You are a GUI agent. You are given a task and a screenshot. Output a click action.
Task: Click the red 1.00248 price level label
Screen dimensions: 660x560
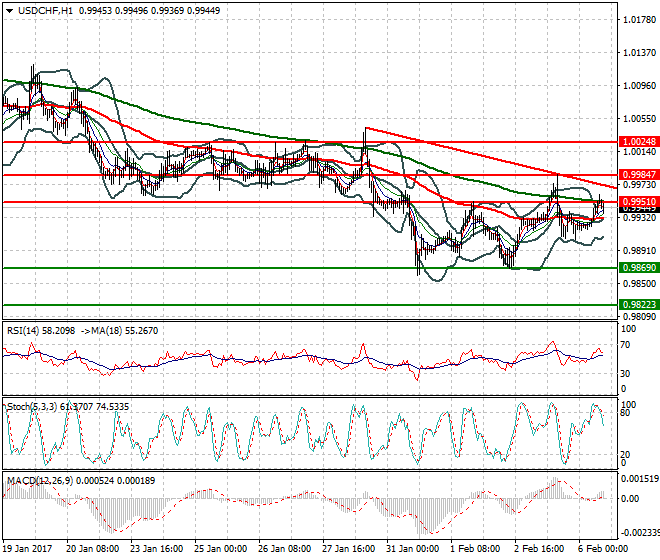click(639, 142)
